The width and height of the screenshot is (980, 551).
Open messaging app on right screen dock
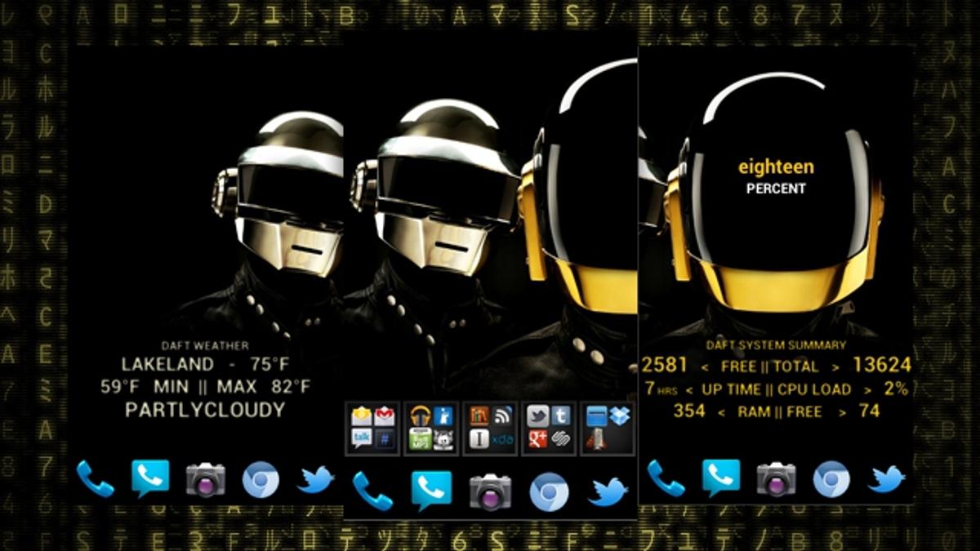[x=720, y=478]
